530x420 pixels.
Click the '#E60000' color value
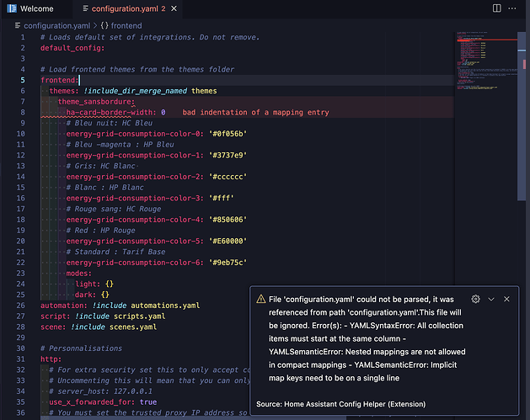228,241
